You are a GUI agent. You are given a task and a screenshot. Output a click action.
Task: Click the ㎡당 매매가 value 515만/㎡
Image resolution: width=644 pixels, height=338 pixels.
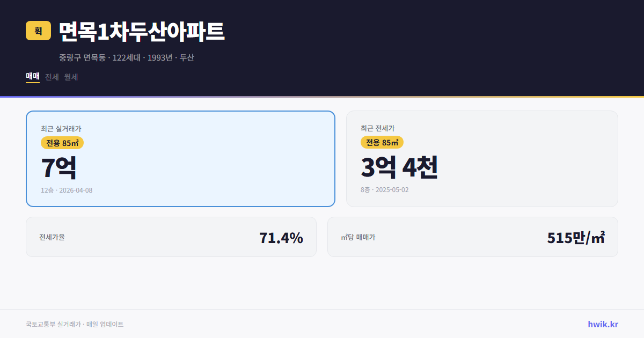click(577, 237)
